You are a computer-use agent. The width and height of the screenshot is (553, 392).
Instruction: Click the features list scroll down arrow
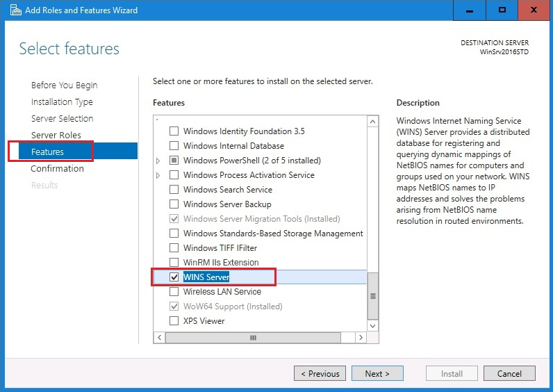point(372,325)
